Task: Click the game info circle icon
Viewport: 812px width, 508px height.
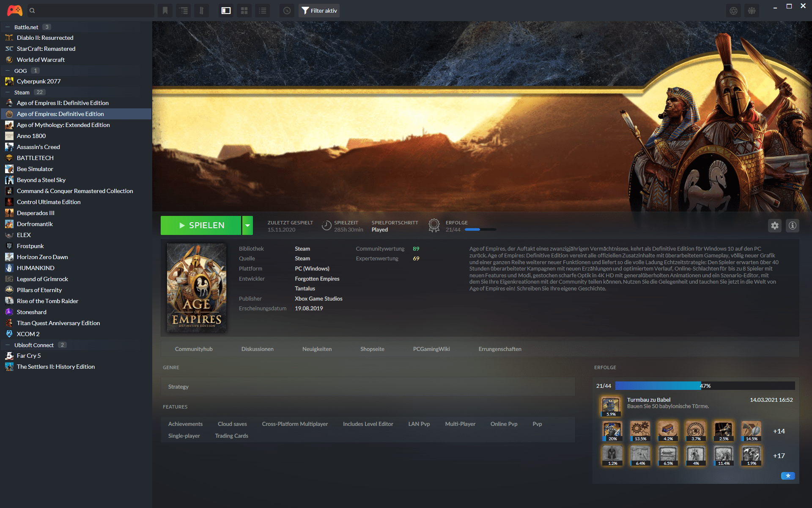Action: [x=793, y=226]
